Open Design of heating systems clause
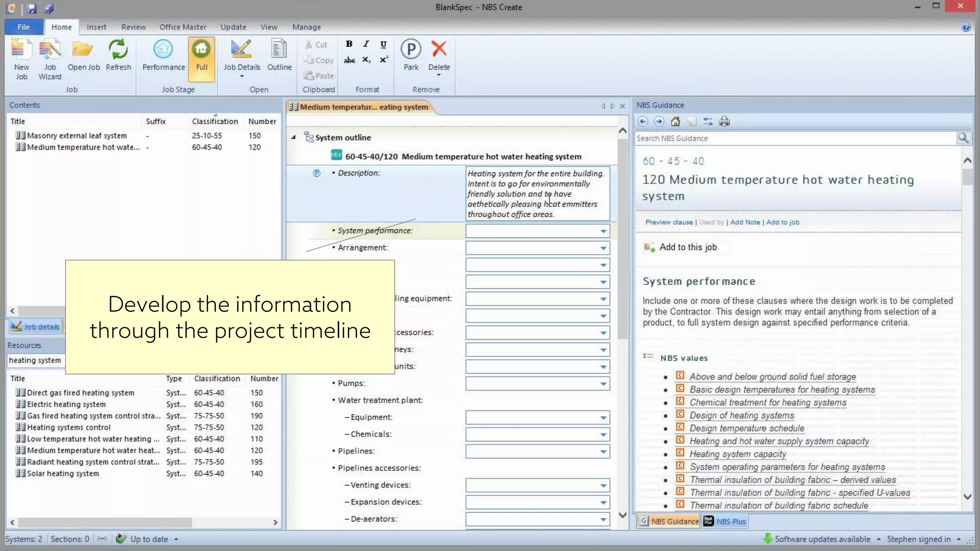 pos(742,415)
